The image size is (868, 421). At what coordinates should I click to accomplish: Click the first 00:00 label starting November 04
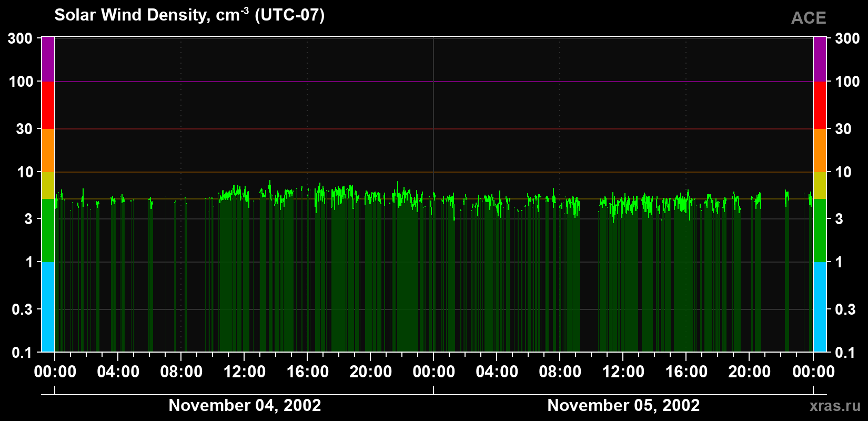(x=55, y=372)
